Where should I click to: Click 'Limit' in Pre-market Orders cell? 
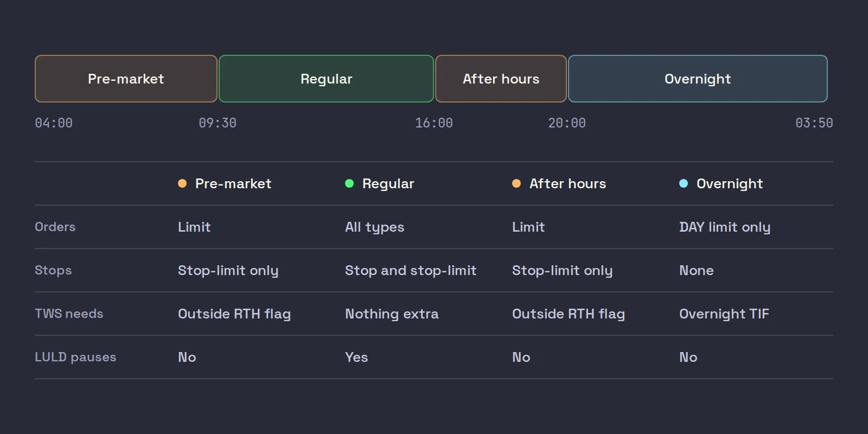(194, 227)
